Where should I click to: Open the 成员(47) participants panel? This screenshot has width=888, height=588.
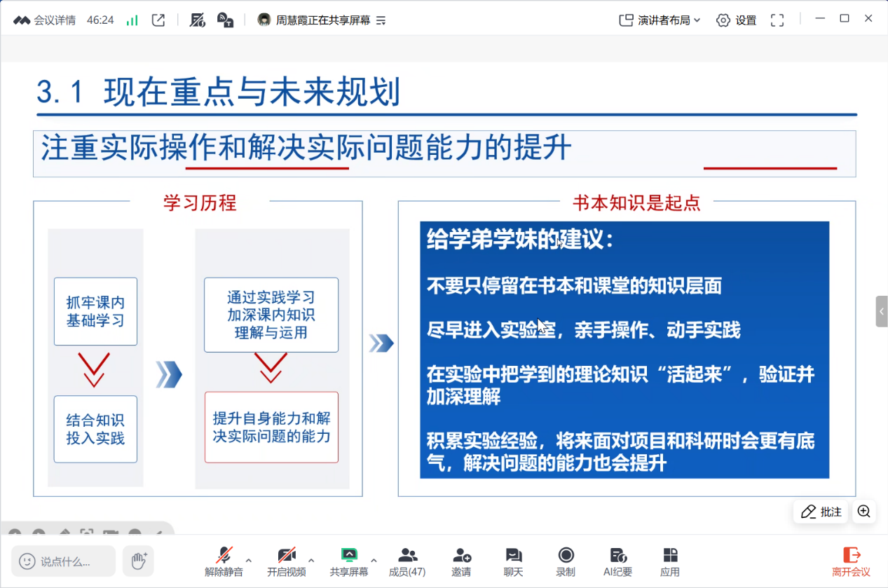point(407,561)
